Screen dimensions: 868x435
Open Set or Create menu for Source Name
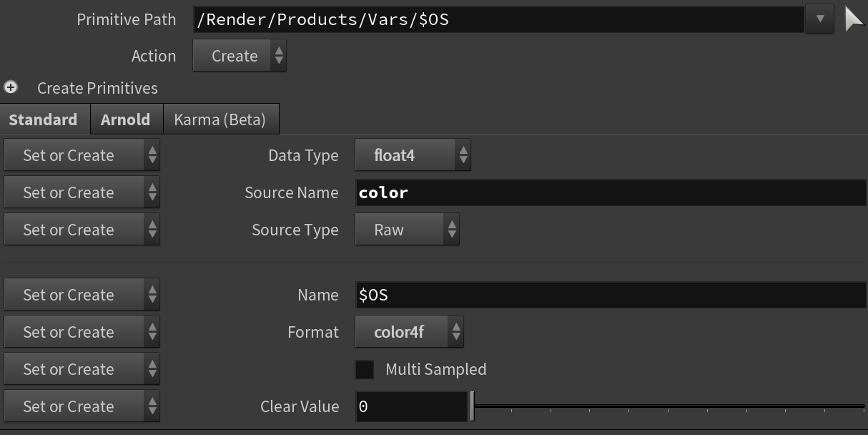pos(82,192)
